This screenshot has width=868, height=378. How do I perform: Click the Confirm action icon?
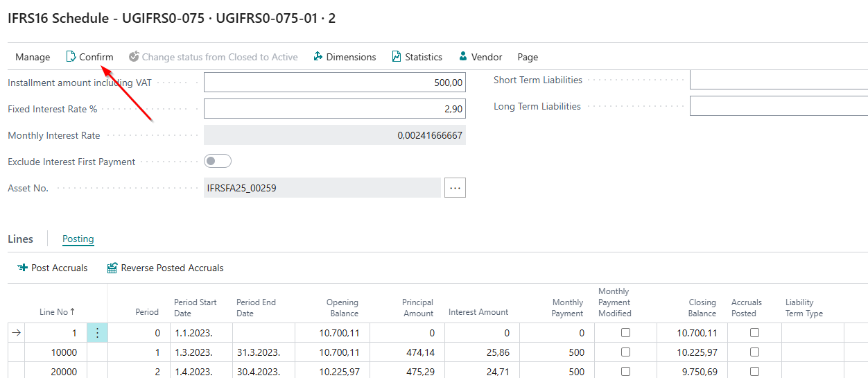coord(71,57)
